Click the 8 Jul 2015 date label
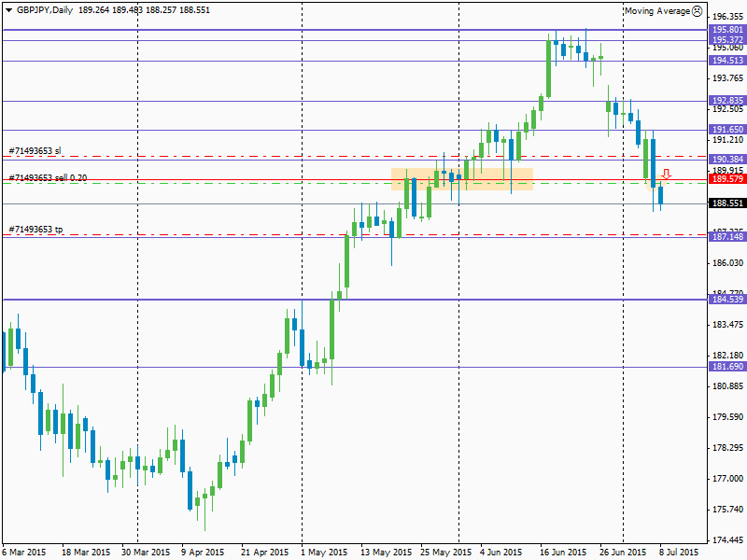Image resolution: width=747 pixels, height=560 pixels. click(x=680, y=553)
